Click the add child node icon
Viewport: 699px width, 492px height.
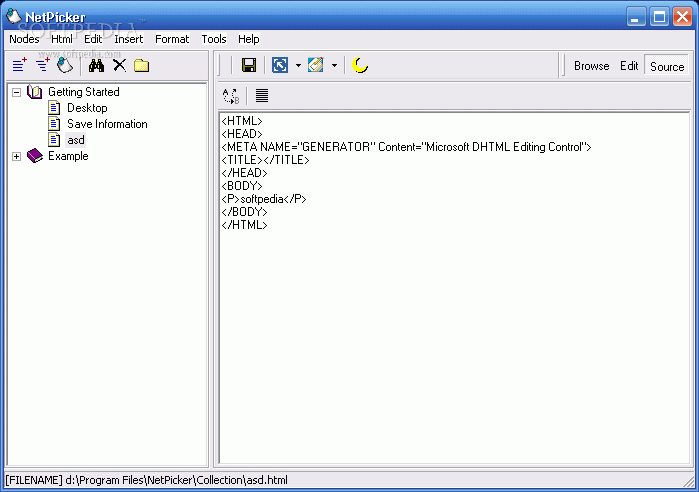(x=42, y=65)
